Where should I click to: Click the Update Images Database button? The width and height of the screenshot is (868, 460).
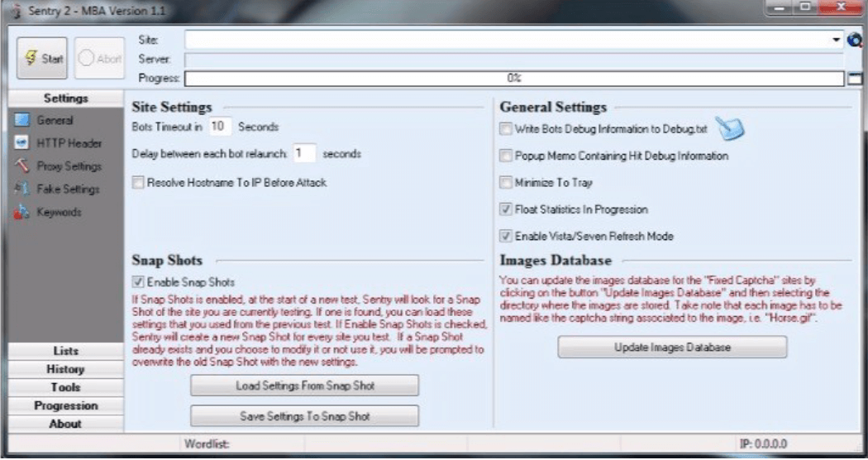(672, 348)
